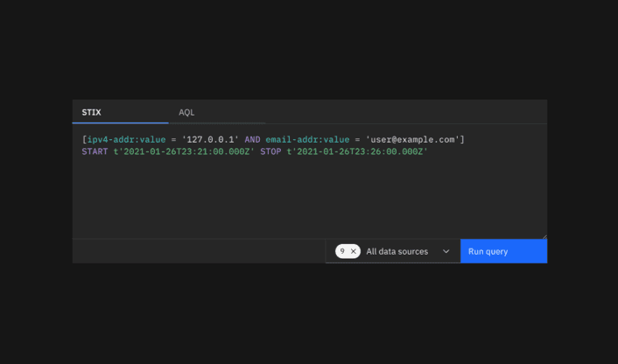The height and width of the screenshot is (364, 618).
Task: Clear the 9 selected data sources
Action: coord(354,251)
